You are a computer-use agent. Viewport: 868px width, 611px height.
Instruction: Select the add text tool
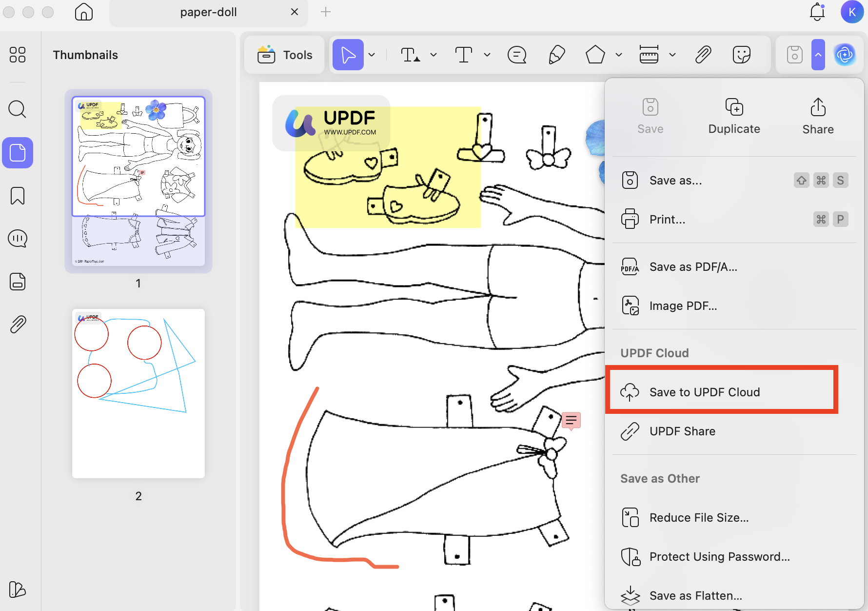pyautogui.click(x=464, y=55)
